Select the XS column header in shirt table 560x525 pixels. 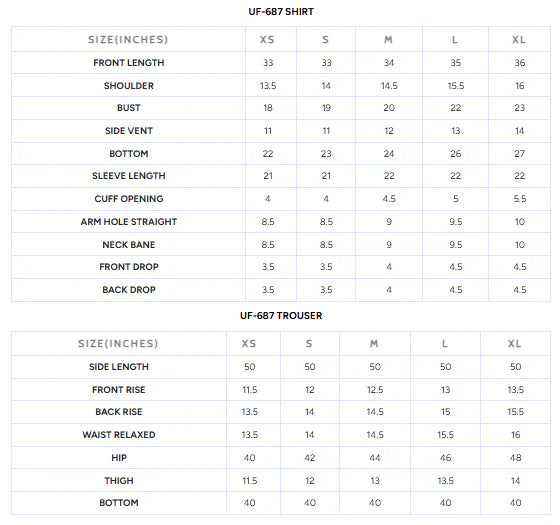click(267, 40)
